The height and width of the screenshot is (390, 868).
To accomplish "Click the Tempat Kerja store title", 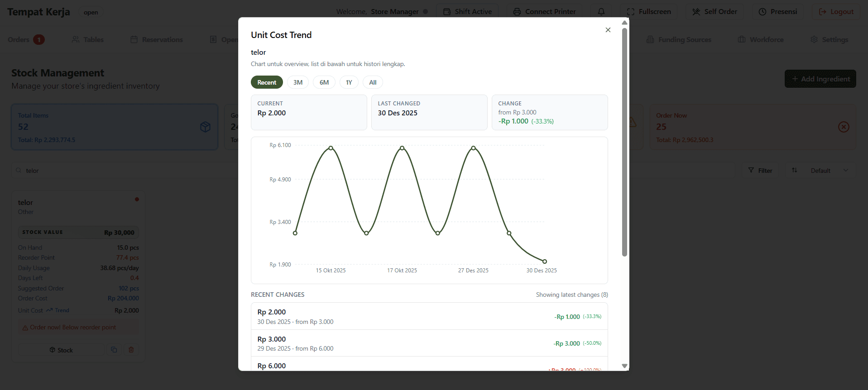I will [39, 12].
